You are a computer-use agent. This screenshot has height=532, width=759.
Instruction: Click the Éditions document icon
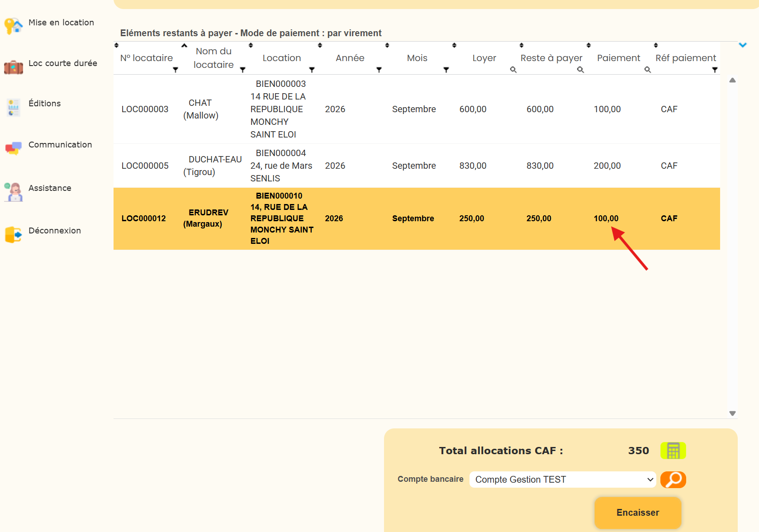(14, 108)
